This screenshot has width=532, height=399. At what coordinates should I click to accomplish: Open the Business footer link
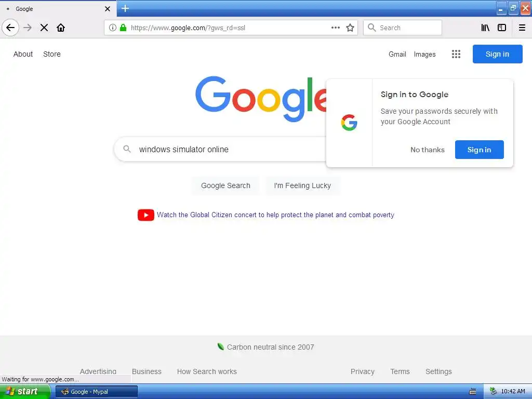pos(147,371)
